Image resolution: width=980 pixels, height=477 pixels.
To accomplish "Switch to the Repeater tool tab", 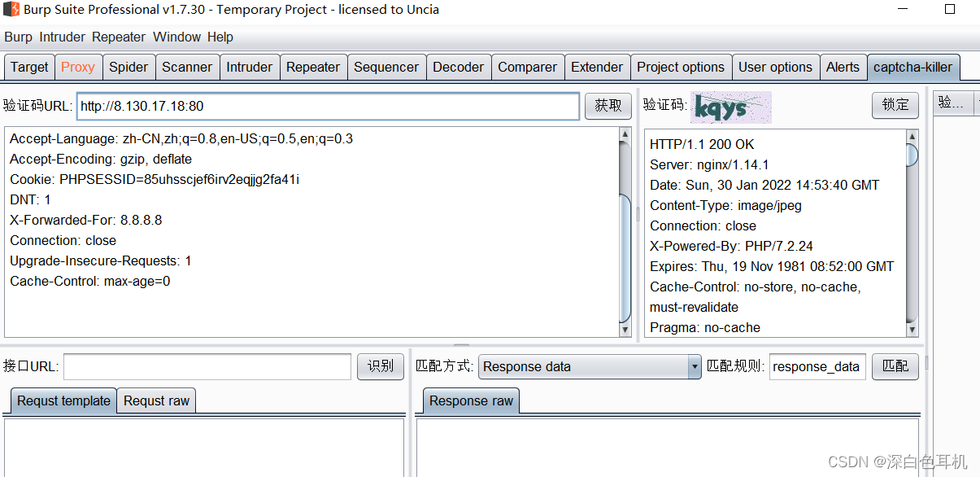I will 313,68.
